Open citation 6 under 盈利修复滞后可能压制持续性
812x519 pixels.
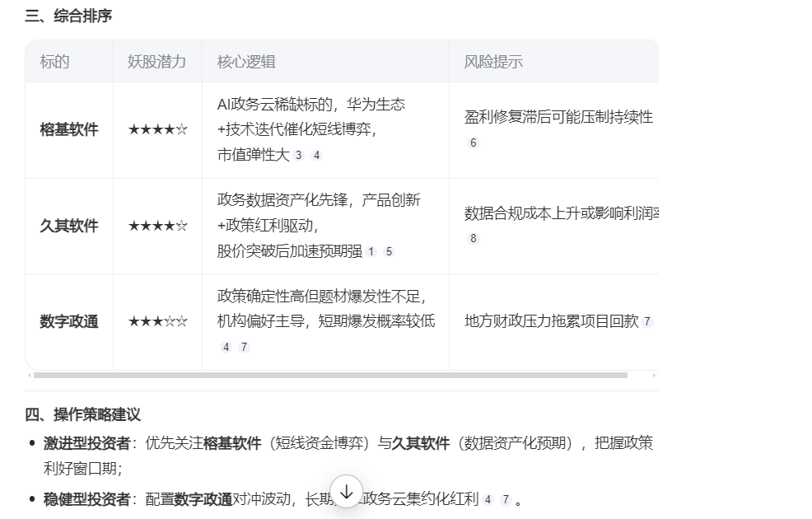coord(473,143)
